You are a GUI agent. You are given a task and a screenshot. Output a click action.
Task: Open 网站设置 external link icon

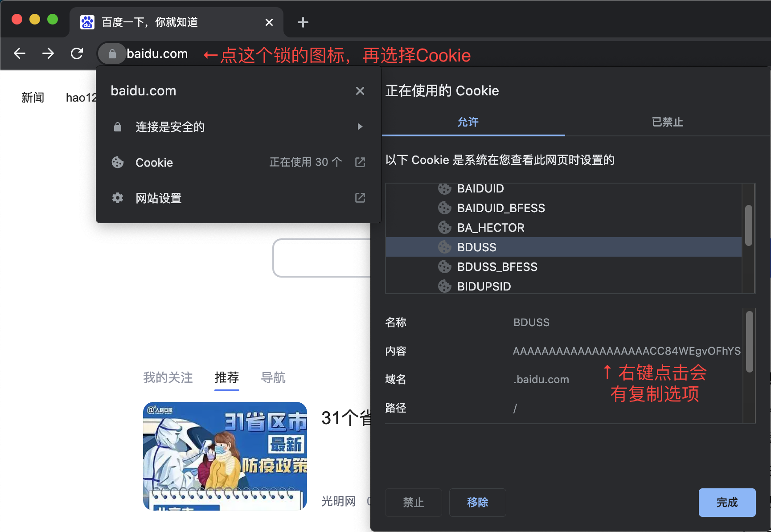point(360,198)
